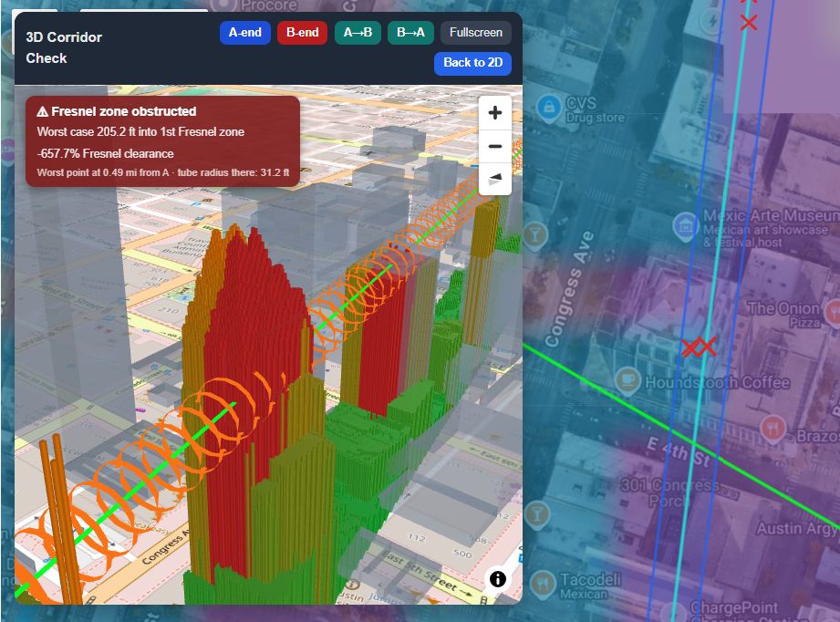The width and height of the screenshot is (840, 622).
Task: Select the cocktail bar marker on Congress Ave
Action: coord(534,235)
